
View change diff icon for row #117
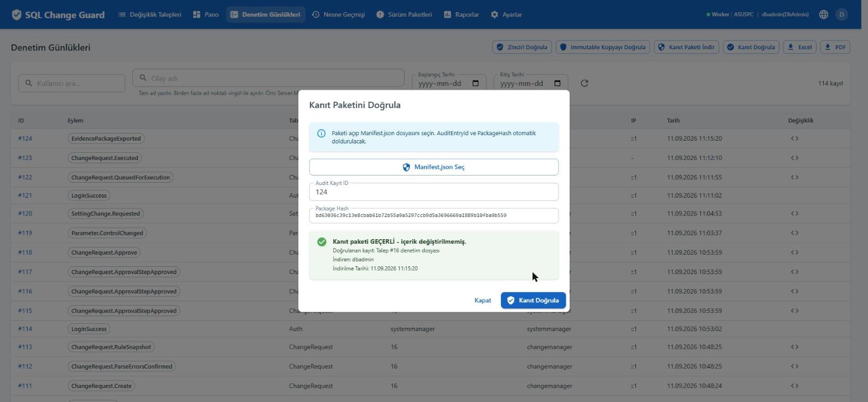[x=794, y=272]
